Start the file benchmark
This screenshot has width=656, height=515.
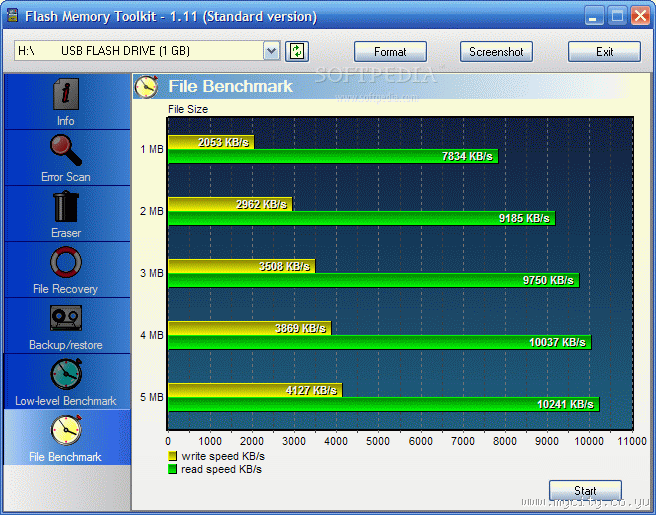coord(585,490)
